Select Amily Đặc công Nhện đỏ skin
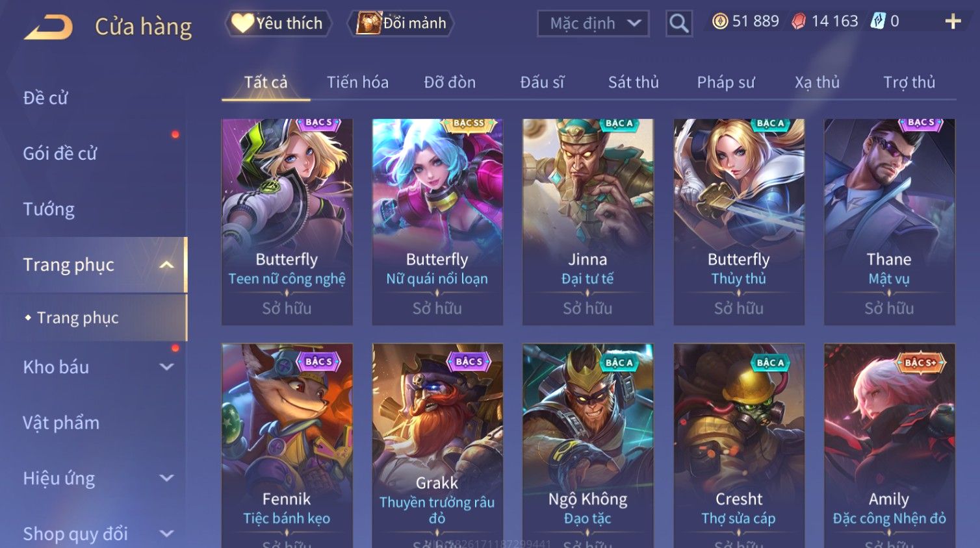Screen dimensions: 980x548 889,445
